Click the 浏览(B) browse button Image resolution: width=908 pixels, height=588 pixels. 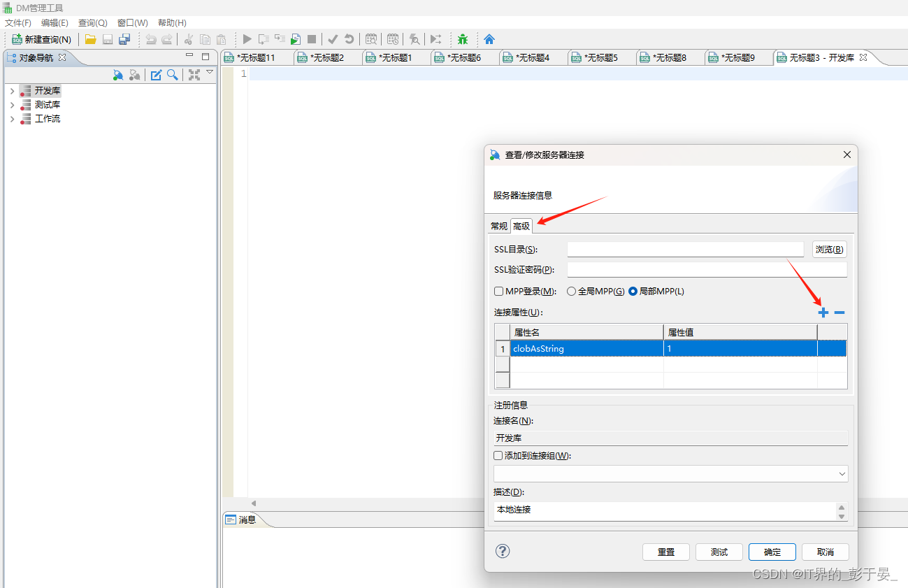(x=830, y=250)
